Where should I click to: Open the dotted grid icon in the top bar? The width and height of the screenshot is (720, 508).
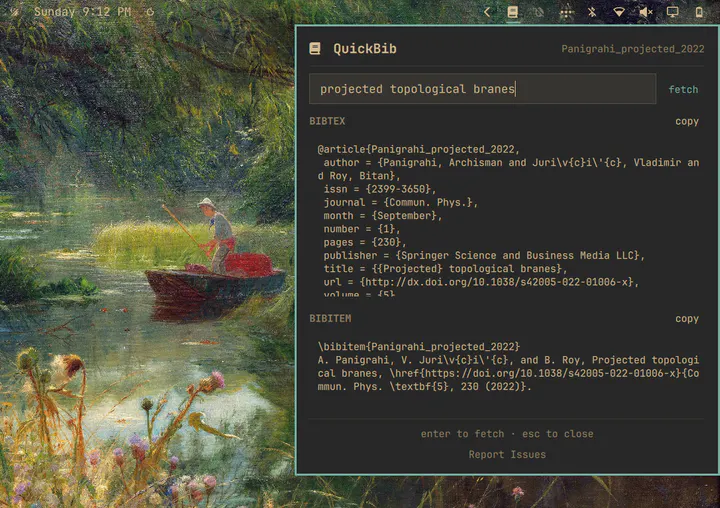point(566,12)
